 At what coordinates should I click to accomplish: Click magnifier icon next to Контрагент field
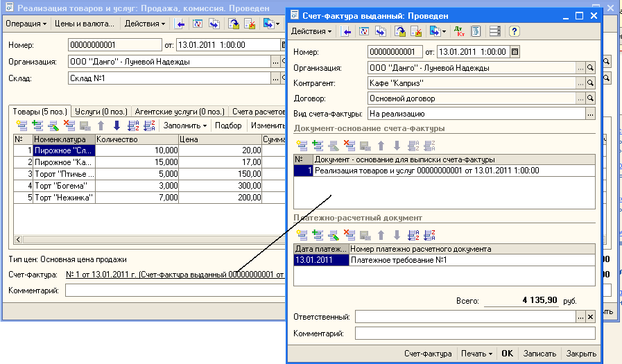tap(591, 83)
